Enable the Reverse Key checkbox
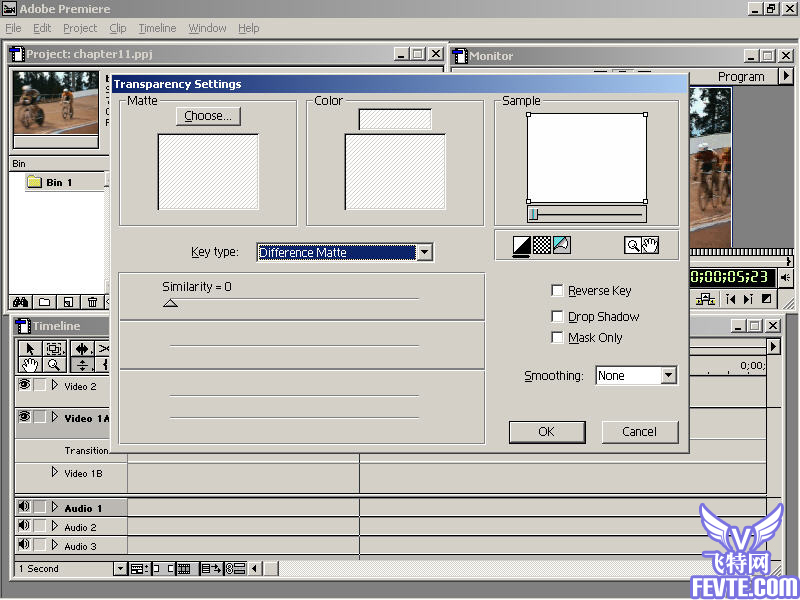800x600 pixels. (557, 291)
